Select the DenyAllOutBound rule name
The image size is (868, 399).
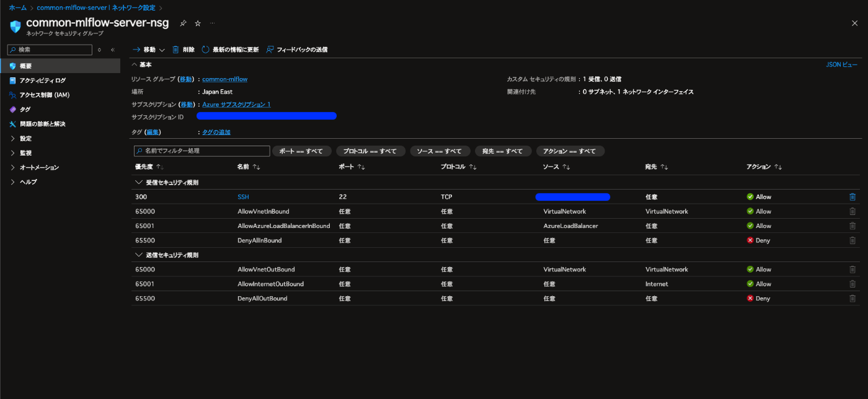tap(262, 299)
